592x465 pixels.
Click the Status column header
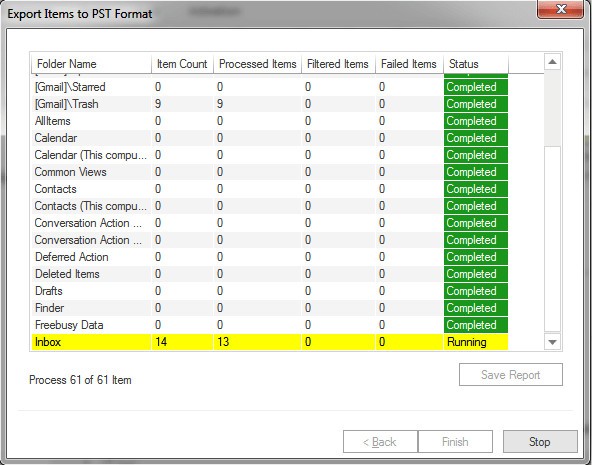coord(476,64)
